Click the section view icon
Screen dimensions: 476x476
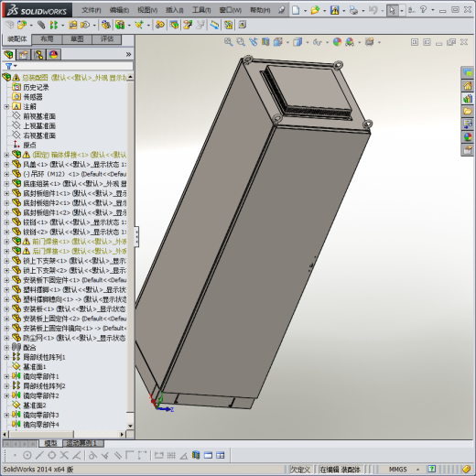point(265,42)
